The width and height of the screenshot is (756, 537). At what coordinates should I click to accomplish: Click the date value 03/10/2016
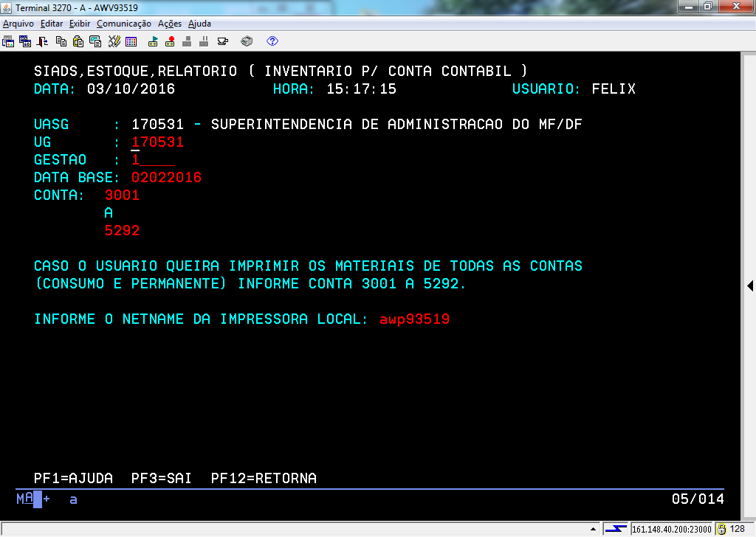click(x=131, y=89)
